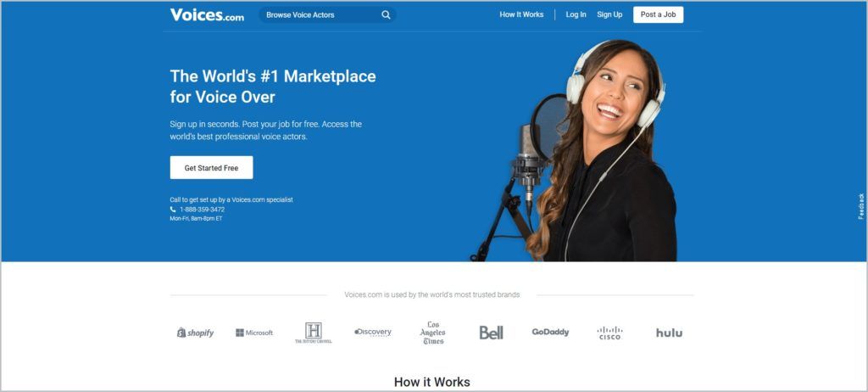Go to the Log In page
The image size is (868, 392).
click(x=576, y=15)
